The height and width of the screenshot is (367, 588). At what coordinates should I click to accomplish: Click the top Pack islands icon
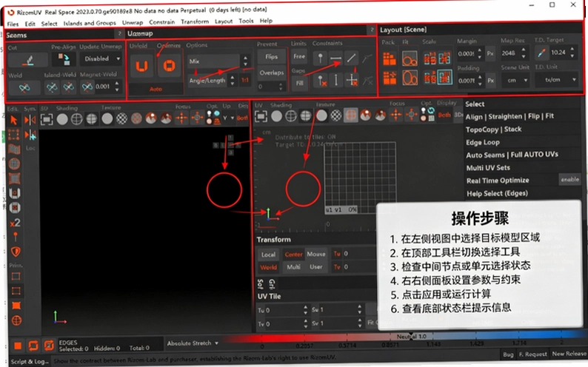click(x=390, y=59)
